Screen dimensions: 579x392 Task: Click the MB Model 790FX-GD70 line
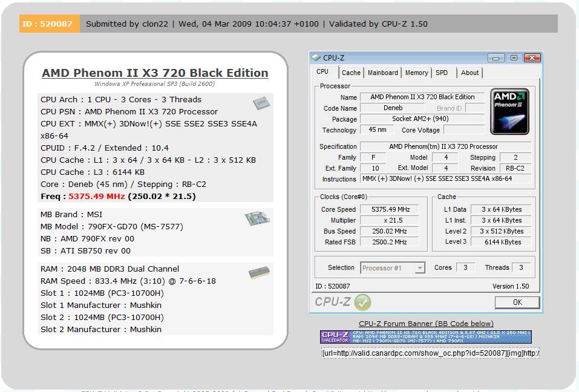point(112,227)
